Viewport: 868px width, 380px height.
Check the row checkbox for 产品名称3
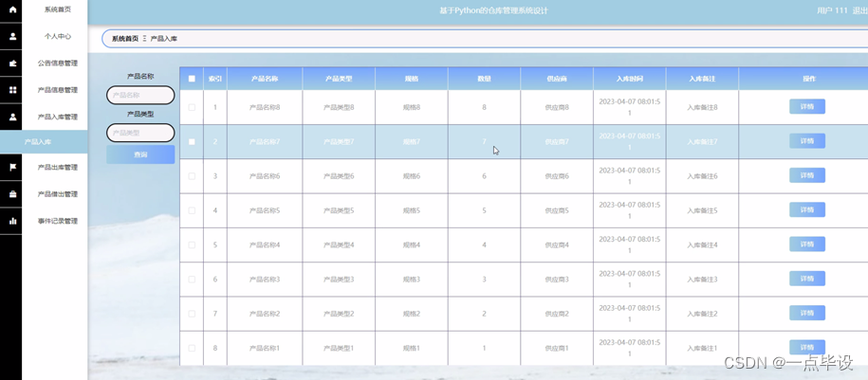[x=192, y=280]
